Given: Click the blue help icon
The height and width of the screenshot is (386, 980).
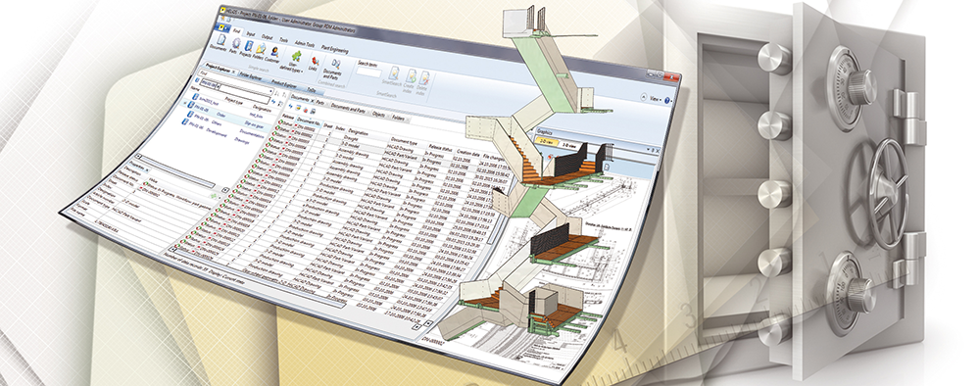Looking at the screenshot, I should click(666, 101).
